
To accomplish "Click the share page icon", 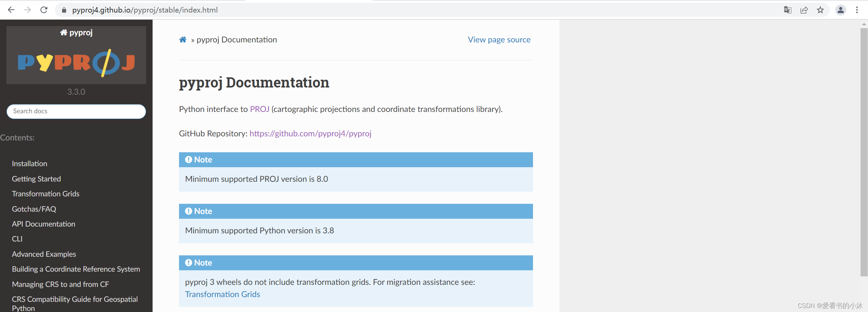I will coord(804,10).
